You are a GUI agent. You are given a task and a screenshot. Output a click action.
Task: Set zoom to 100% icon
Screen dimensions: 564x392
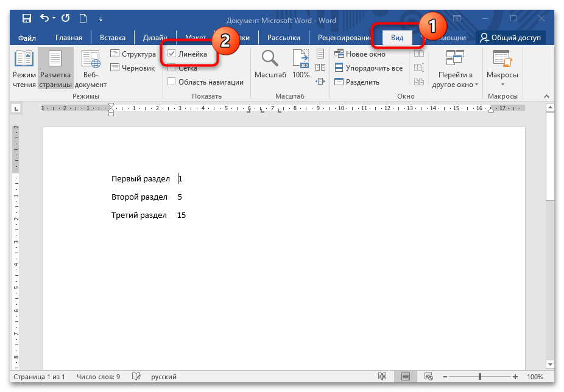point(301,64)
